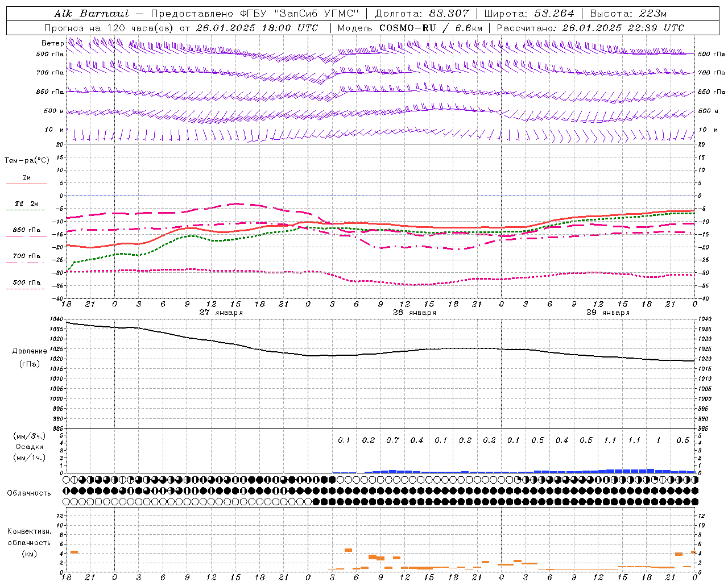Click the 0.7 precipitation value
728x582 pixels.
tap(392, 440)
